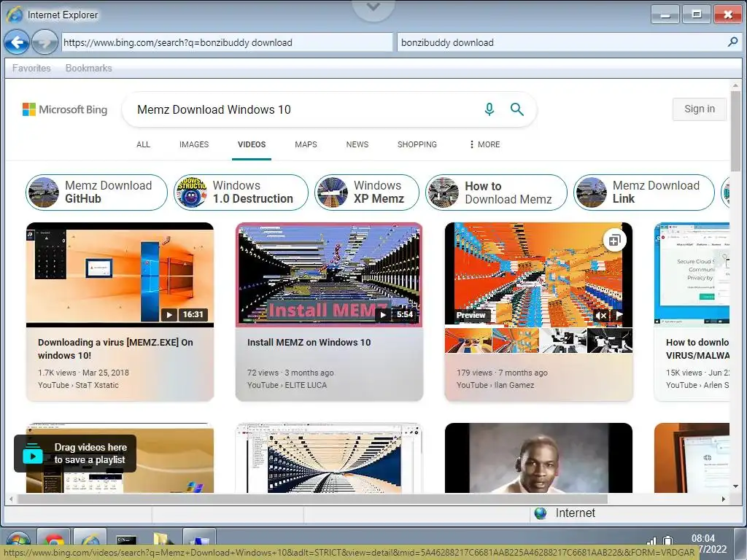747x560 pixels.
Task: Open the Windows Start orb
Action: click(18, 542)
